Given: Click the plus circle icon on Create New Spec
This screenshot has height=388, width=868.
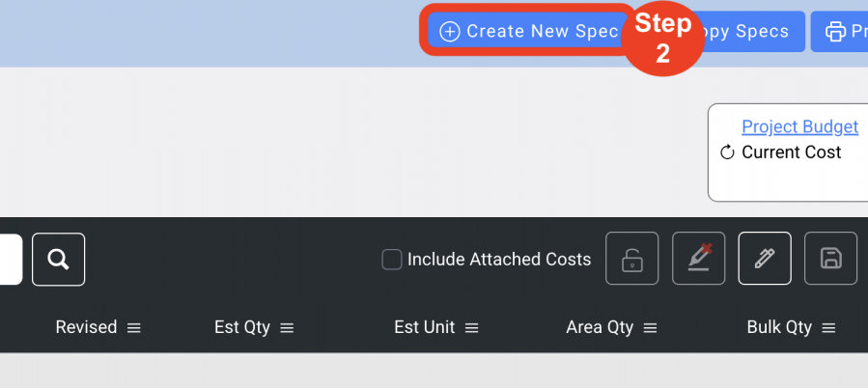Looking at the screenshot, I should pyautogui.click(x=450, y=32).
